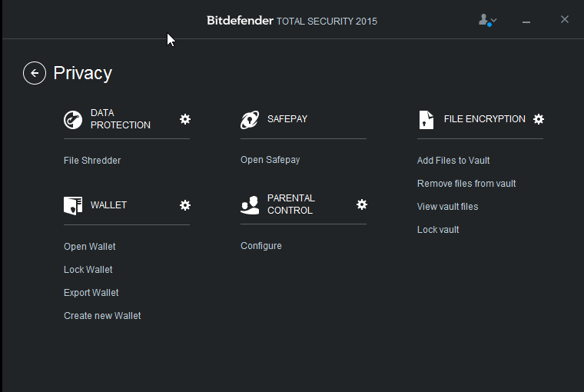Click the back arrow beside Privacy

point(35,73)
